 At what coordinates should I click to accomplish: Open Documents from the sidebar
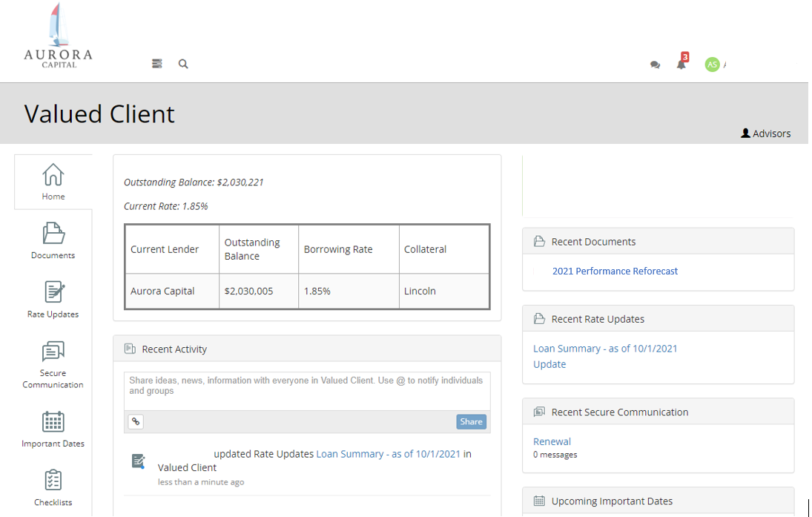[x=53, y=240]
